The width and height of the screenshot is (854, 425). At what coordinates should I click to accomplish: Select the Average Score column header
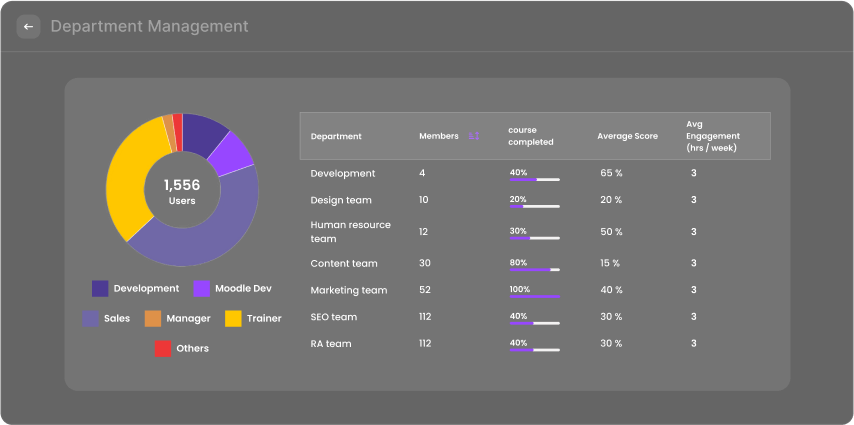point(627,136)
